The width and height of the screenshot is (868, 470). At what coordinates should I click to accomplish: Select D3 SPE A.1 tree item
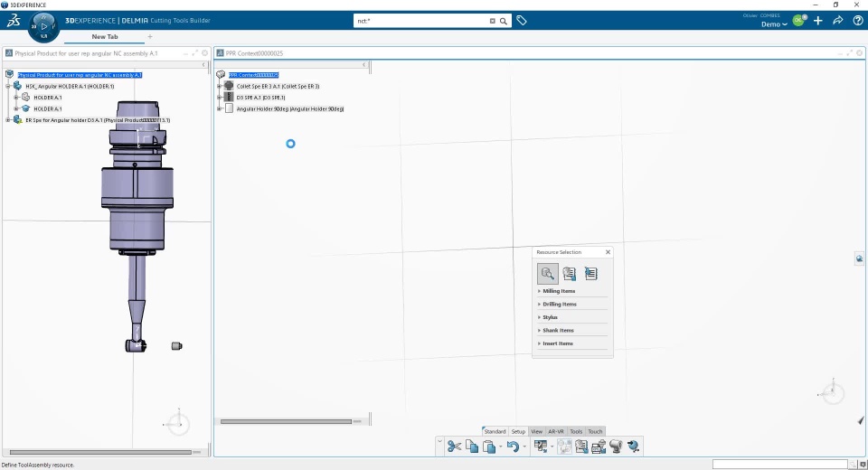(x=260, y=98)
